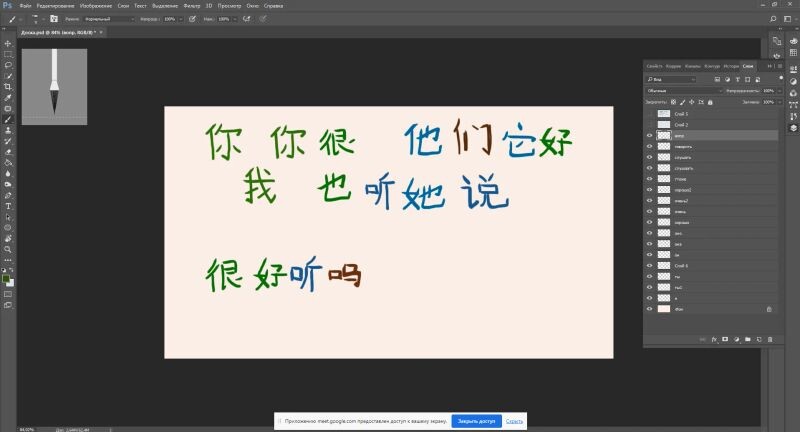The height and width of the screenshot is (432, 800).
Task: Click the blue Закрыть доступ button
Action: [476, 421]
